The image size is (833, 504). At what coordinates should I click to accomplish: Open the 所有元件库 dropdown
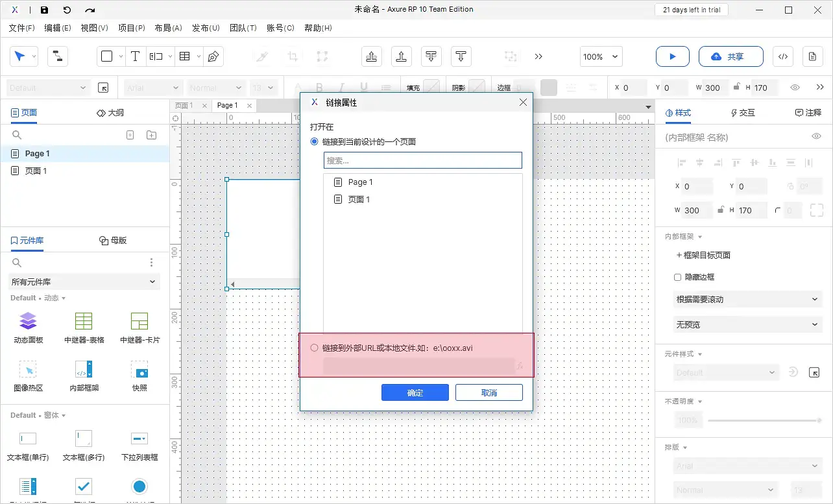(83, 282)
